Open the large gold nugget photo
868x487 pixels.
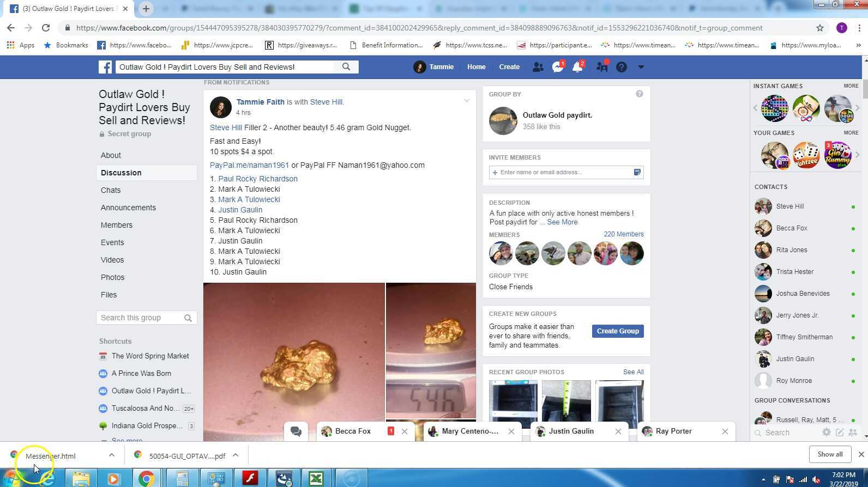(294, 362)
